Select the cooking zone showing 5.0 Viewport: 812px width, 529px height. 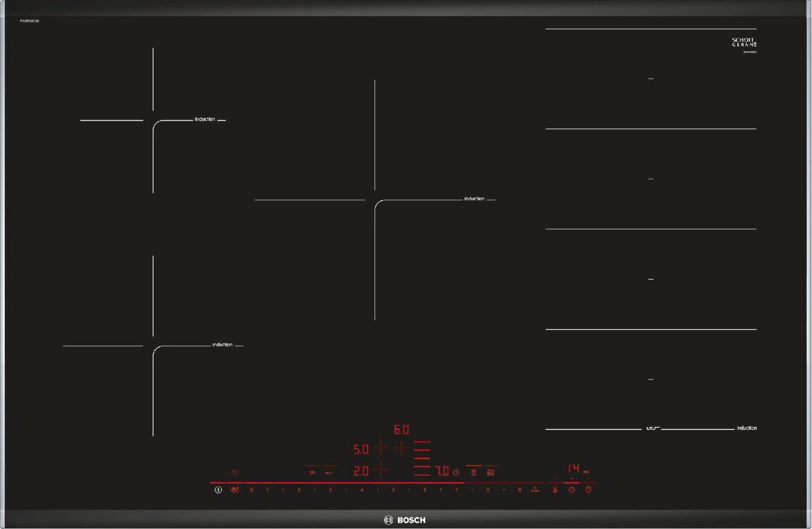[x=361, y=449]
